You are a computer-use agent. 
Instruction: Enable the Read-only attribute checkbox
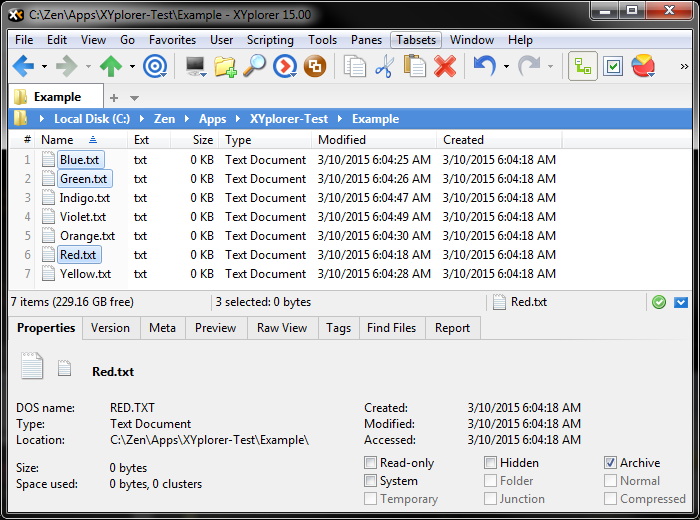tap(371, 463)
